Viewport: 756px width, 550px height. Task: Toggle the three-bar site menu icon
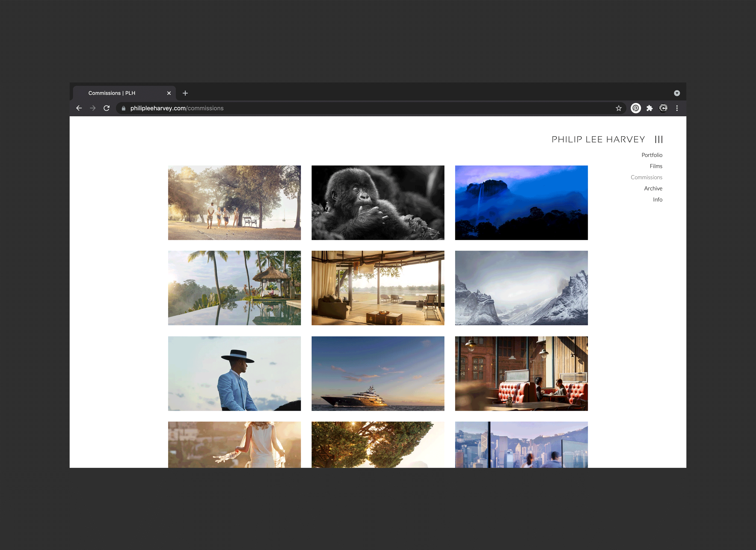click(659, 139)
